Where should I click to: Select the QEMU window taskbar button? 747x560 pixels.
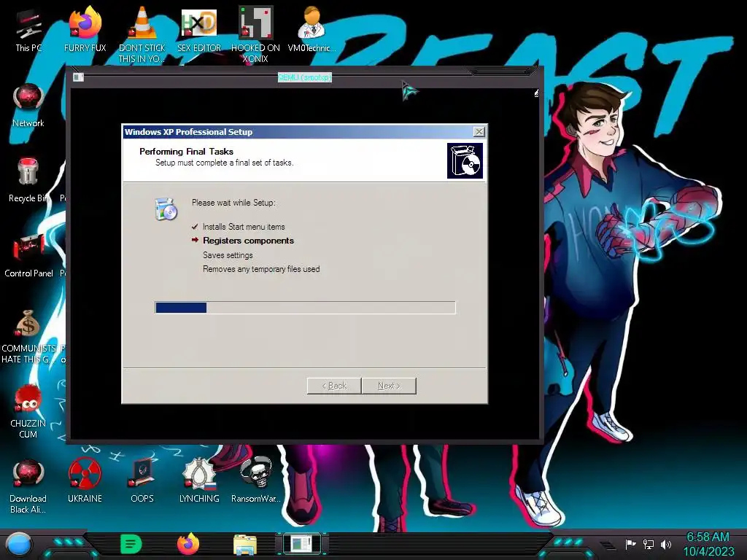click(x=302, y=544)
